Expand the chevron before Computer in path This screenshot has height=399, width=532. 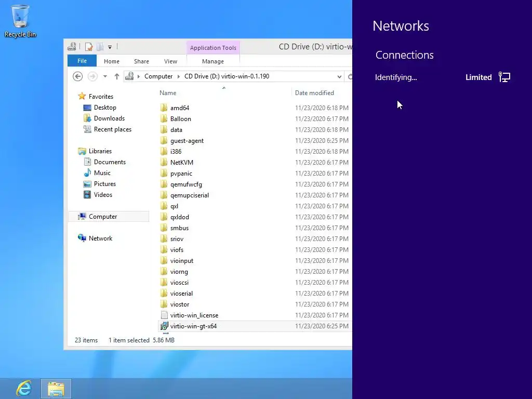click(138, 76)
